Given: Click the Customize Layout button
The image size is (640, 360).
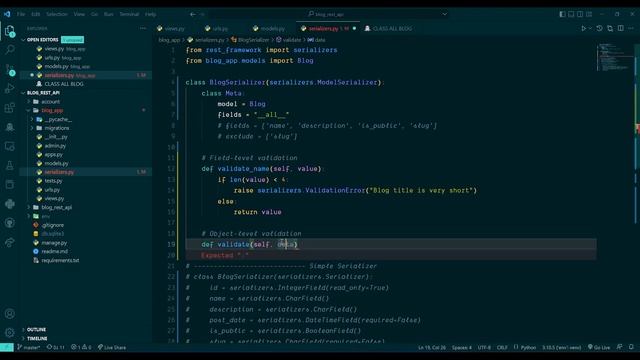Looking at the screenshot, I should pyautogui.click(x=589, y=14).
